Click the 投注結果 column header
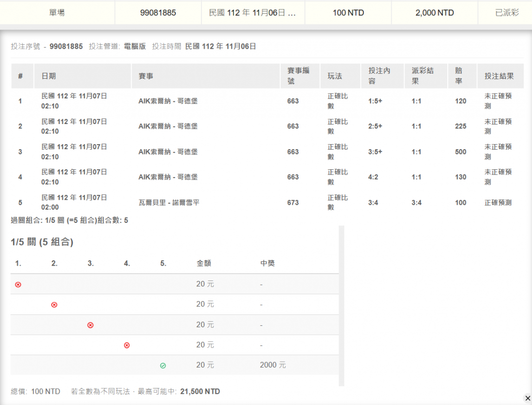The height and width of the screenshot is (405, 532). [499, 76]
